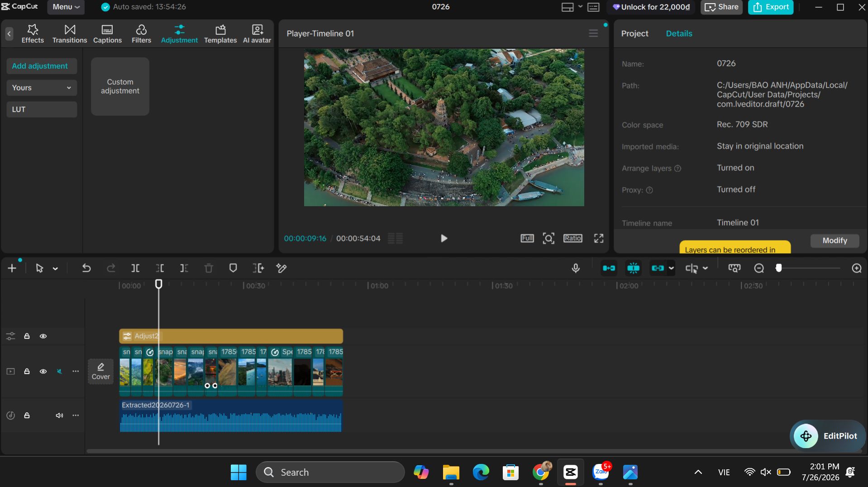The width and height of the screenshot is (868, 487).
Task: Zoom in the timeline with plus icon
Action: pos(856,268)
